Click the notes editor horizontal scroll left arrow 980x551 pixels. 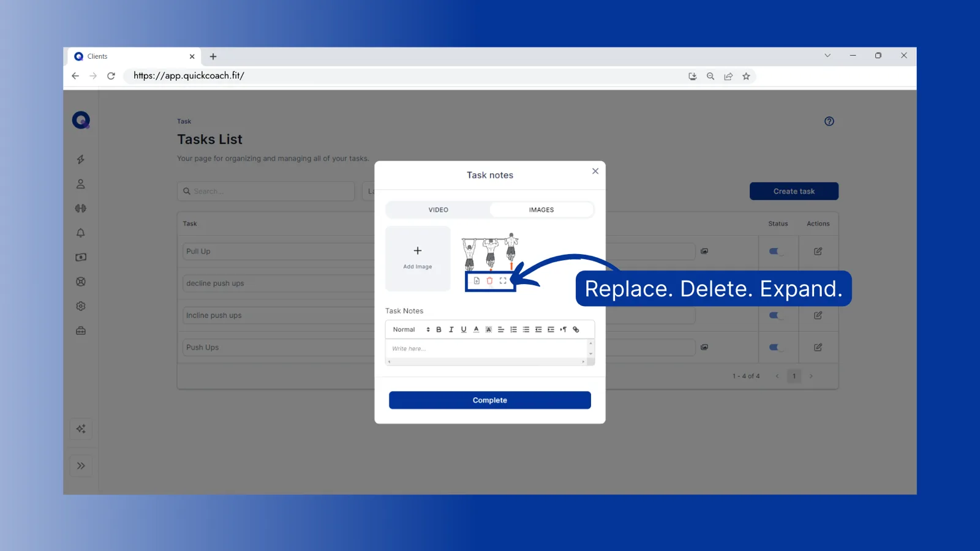click(x=389, y=362)
